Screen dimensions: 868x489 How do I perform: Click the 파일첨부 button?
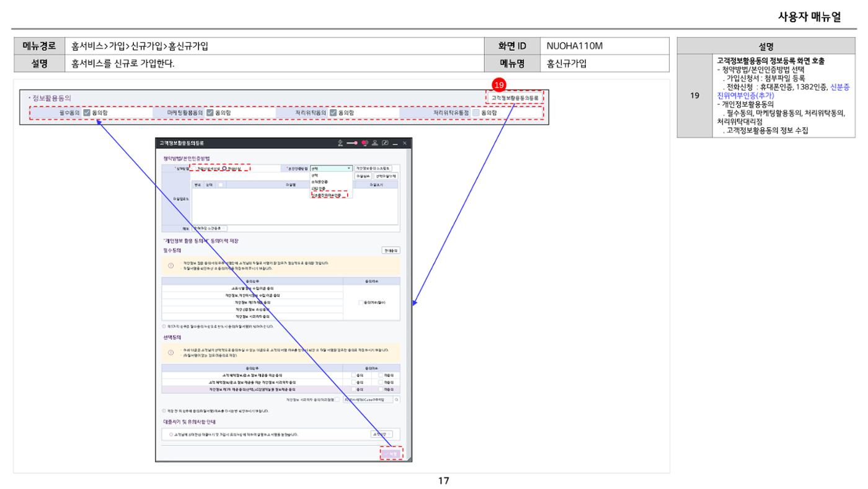pos(363,176)
